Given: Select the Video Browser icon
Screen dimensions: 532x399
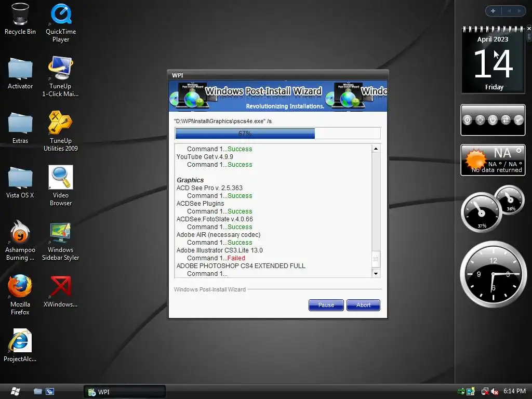Looking at the screenshot, I should point(61,186).
